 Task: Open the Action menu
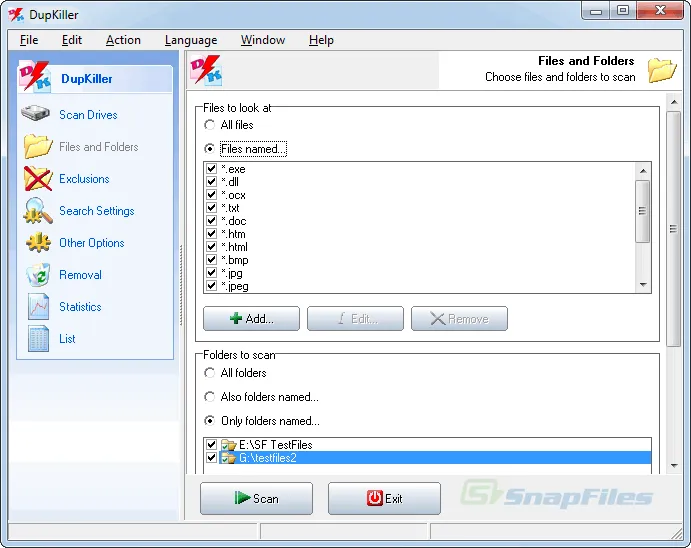pyautogui.click(x=123, y=40)
